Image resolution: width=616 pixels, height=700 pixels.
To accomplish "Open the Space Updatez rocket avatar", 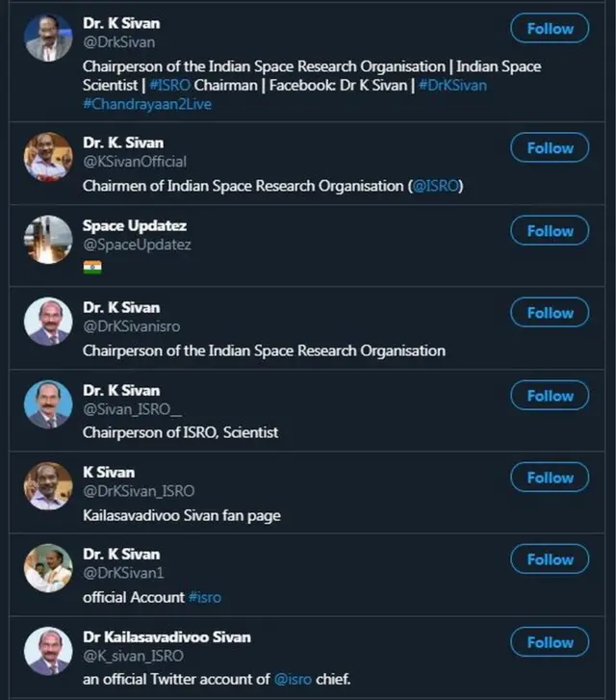I will tap(48, 240).
